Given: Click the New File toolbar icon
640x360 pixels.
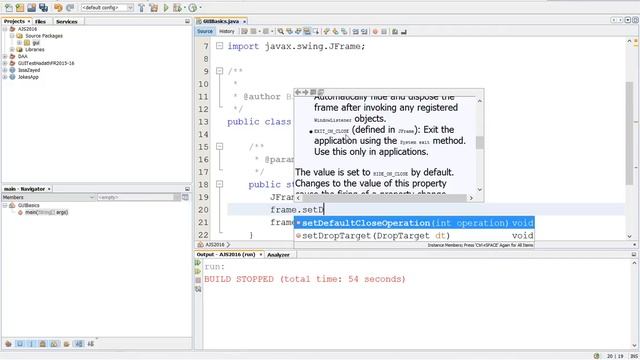Looking at the screenshot, I should (8, 7).
